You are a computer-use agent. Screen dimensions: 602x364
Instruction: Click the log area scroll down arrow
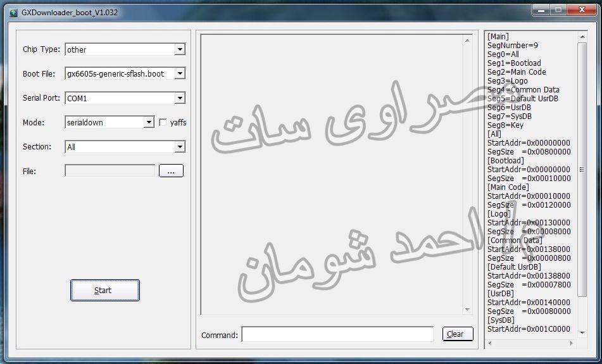[467, 310]
